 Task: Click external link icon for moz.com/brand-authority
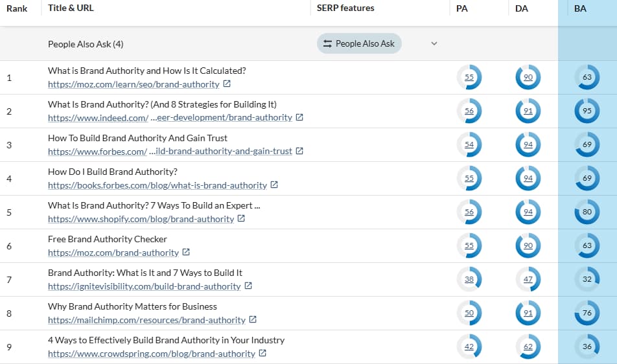pos(186,253)
